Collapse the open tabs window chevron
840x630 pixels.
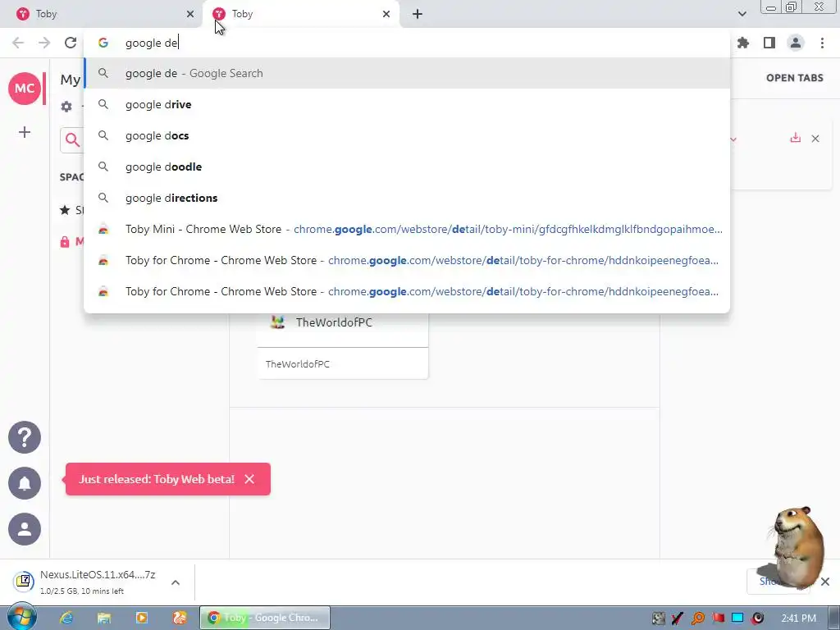733,139
